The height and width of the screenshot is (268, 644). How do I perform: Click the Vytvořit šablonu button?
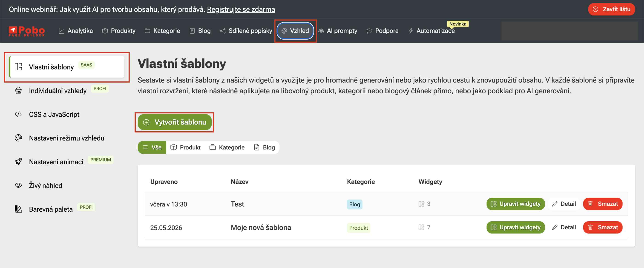click(x=175, y=122)
